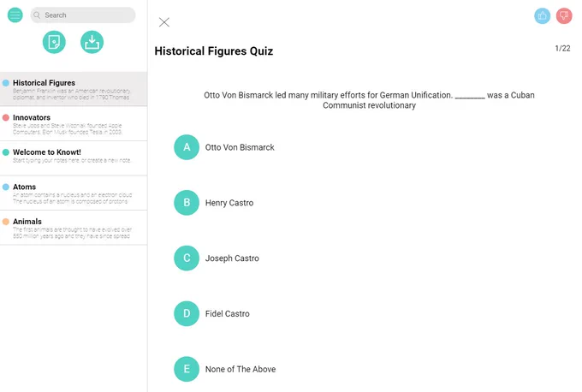Open the Historical Figures note
Screen dimensions: 582x392
click(74, 89)
